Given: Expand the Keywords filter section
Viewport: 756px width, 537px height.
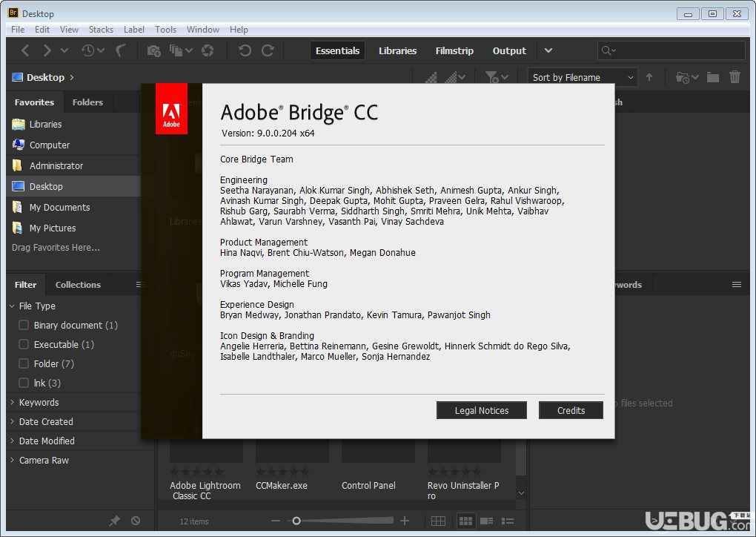Looking at the screenshot, I should 12,402.
